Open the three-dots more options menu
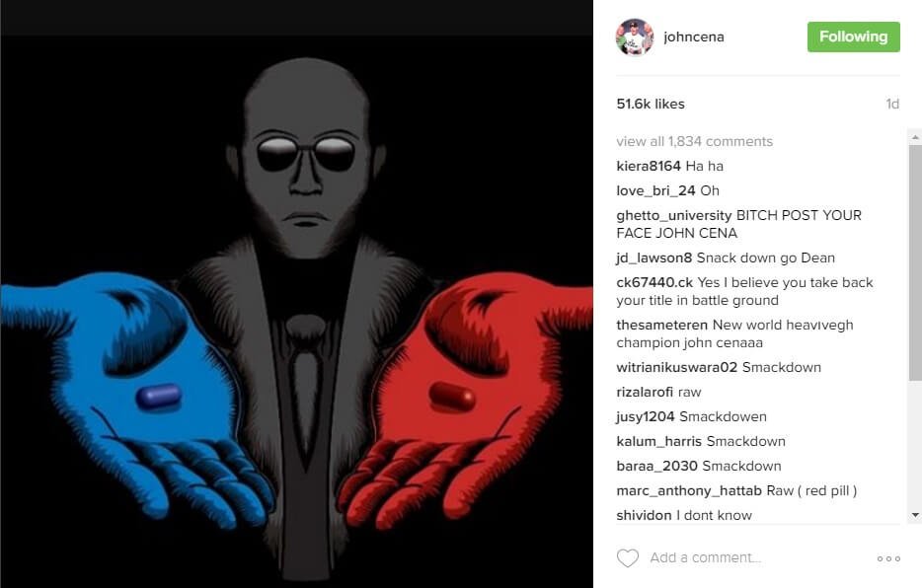This screenshot has width=922, height=588. [x=888, y=558]
